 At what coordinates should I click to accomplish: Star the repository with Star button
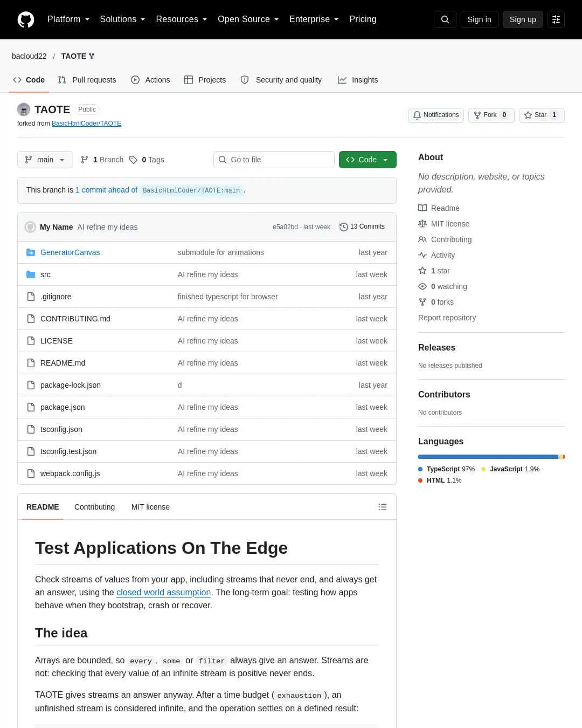[542, 115]
